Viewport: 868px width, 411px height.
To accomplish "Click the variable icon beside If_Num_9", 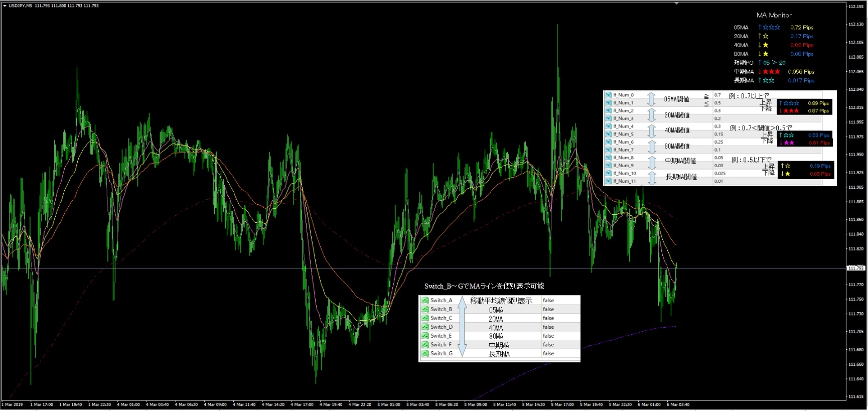I will click(x=608, y=166).
